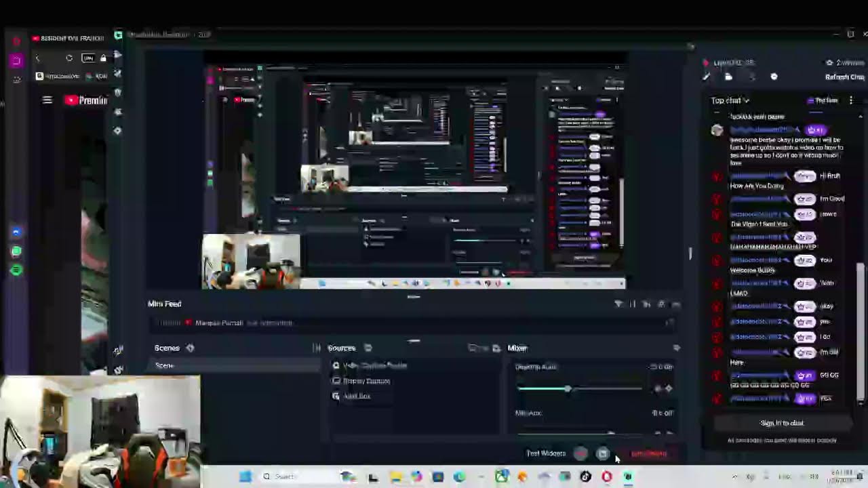This screenshot has width=868, height=488.
Task: Click the Desktop Audio settings gear
Action: [669, 388]
